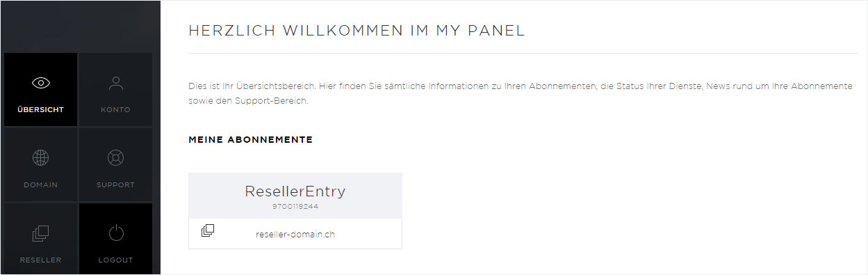The width and height of the screenshot is (868, 275).
Task: Open the ResellerEntry subscription title
Action: 295,191
